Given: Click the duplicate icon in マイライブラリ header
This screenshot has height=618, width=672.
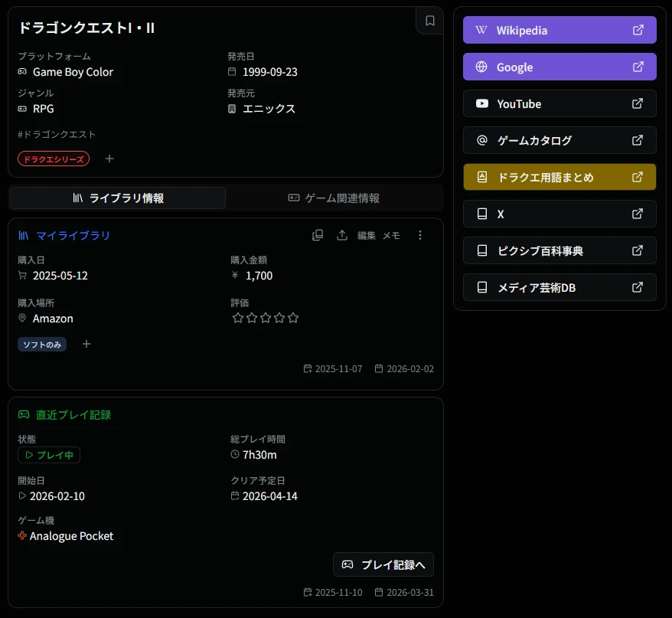Looking at the screenshot, I should click(318, 235).
